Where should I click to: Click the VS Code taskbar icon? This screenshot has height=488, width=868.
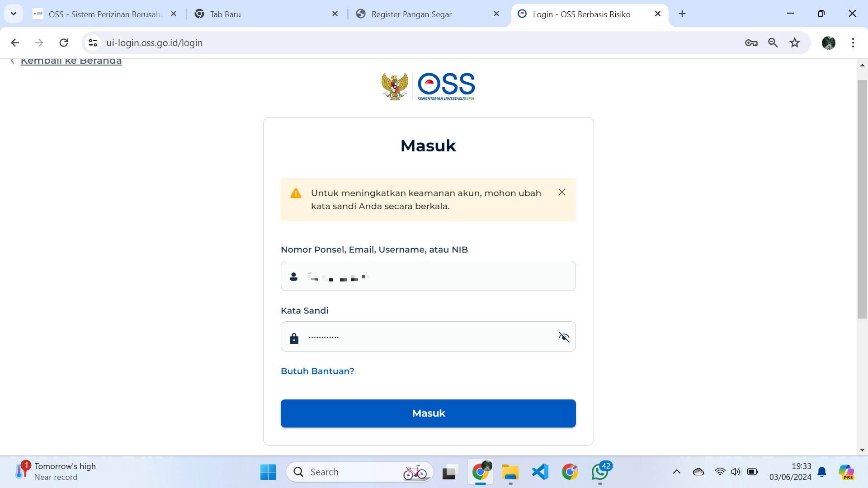point(539,471)
